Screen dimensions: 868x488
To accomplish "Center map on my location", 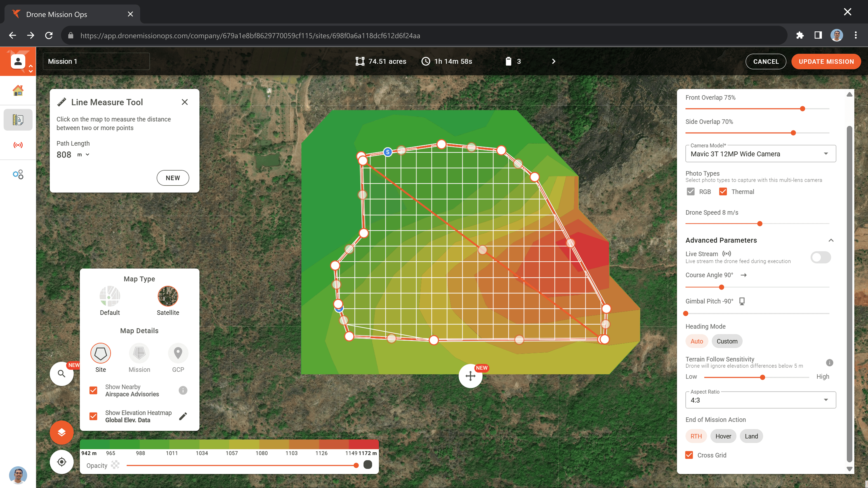I will (x=61, y=462).
